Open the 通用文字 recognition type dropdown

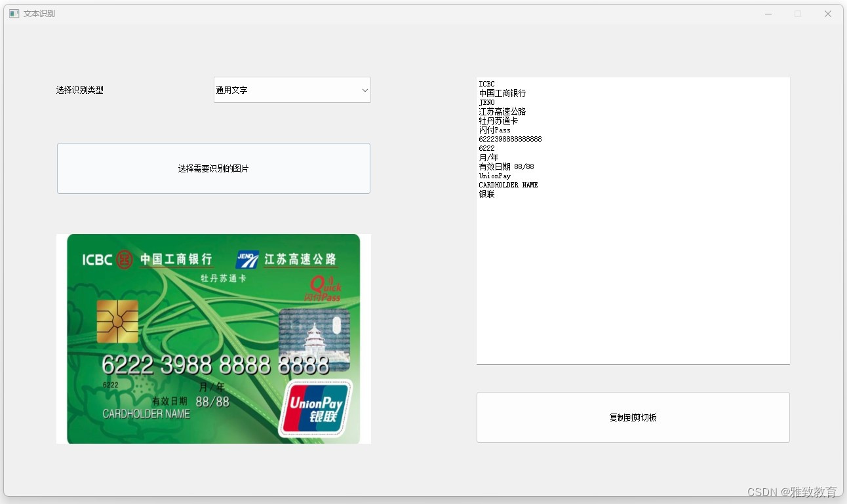(292, 90)
